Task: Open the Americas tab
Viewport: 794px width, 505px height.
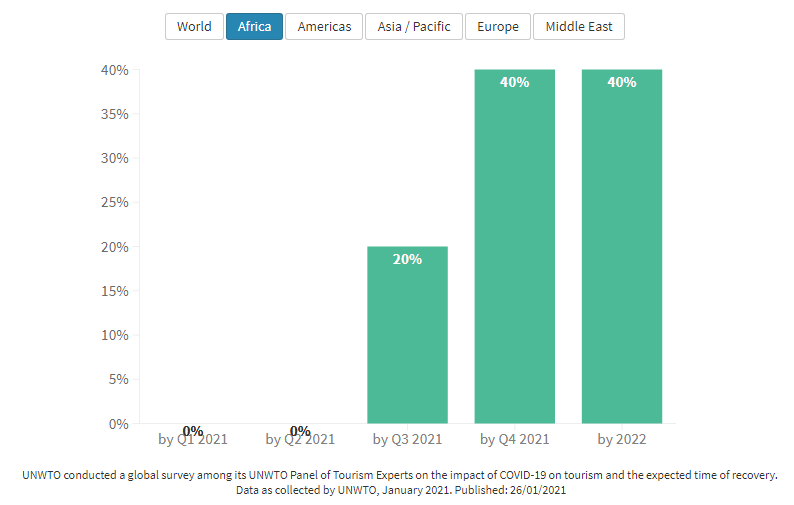Action: pos(324,27)
